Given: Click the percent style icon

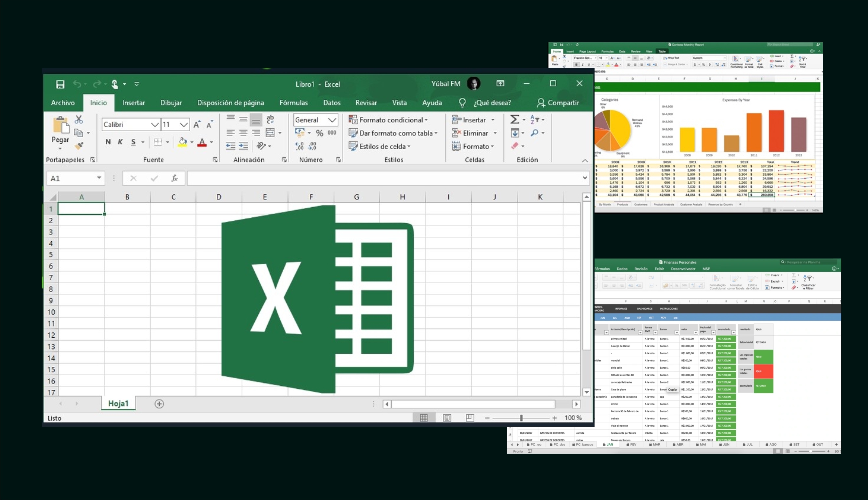Looking at the screenshot, I should [319, 133].
